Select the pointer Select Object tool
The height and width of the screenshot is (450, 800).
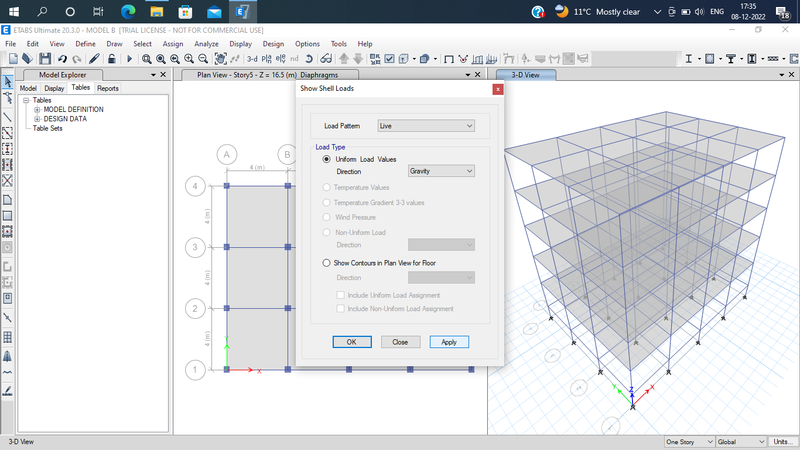pyautogui.click(x=8, y=82)
